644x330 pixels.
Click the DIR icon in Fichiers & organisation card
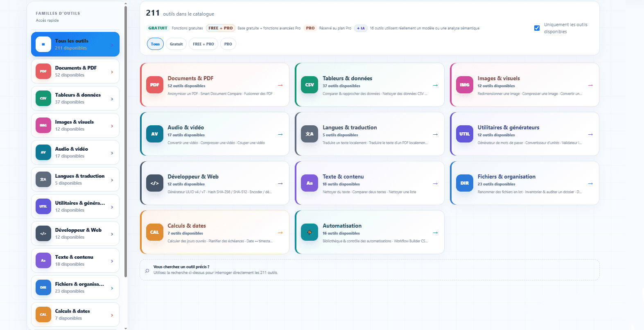tap(465, 183)
